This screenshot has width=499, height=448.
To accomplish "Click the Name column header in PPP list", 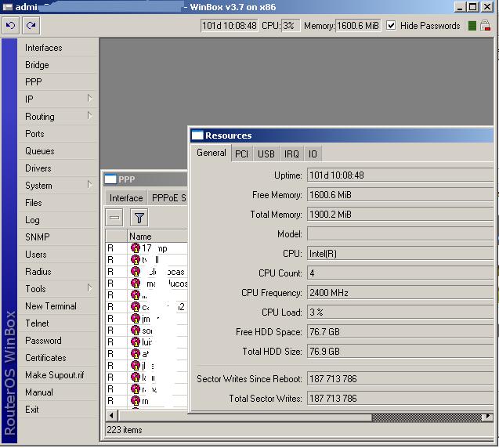I will point(158,237).
